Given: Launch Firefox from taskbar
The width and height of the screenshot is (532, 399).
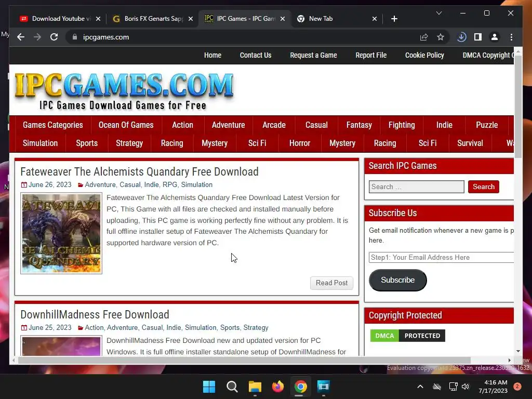Looking at the screenshot, I should pos(277,387).
